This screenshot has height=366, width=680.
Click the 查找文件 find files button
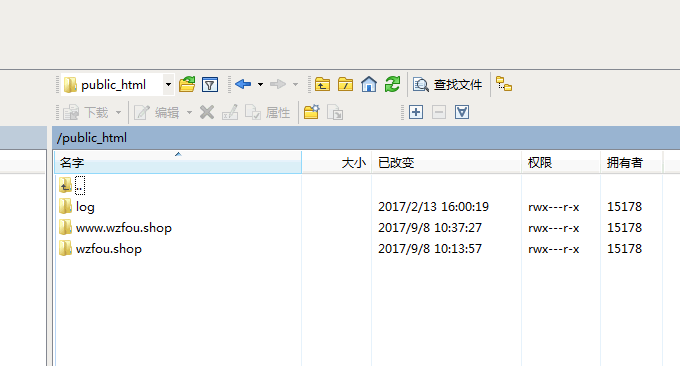(x=447, y=85)
